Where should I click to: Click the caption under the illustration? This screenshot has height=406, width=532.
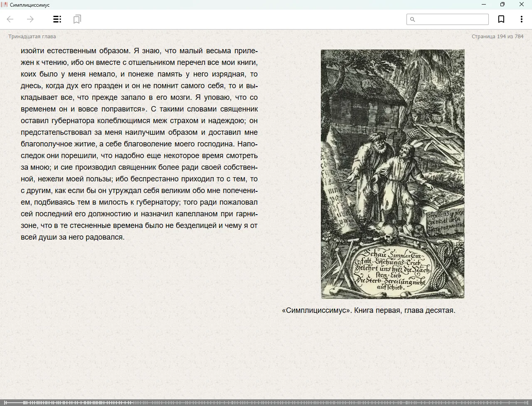point(368,310)
